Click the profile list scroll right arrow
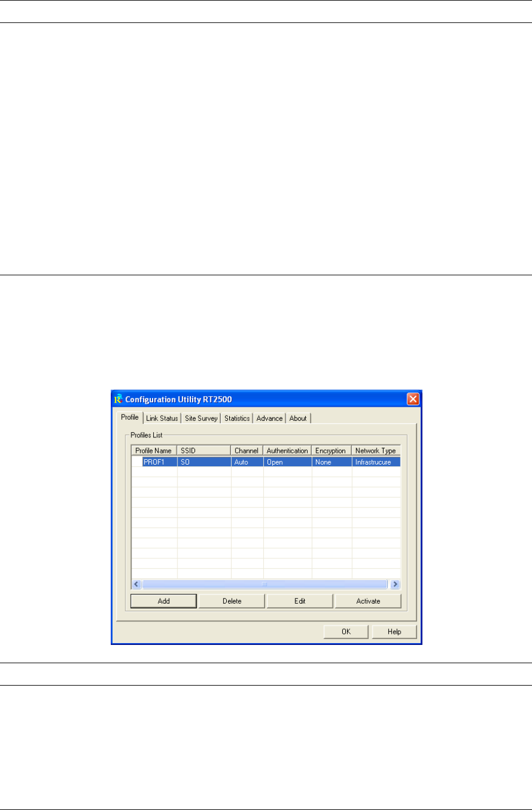This screenshot has height=810, width=532. (395, 584)
